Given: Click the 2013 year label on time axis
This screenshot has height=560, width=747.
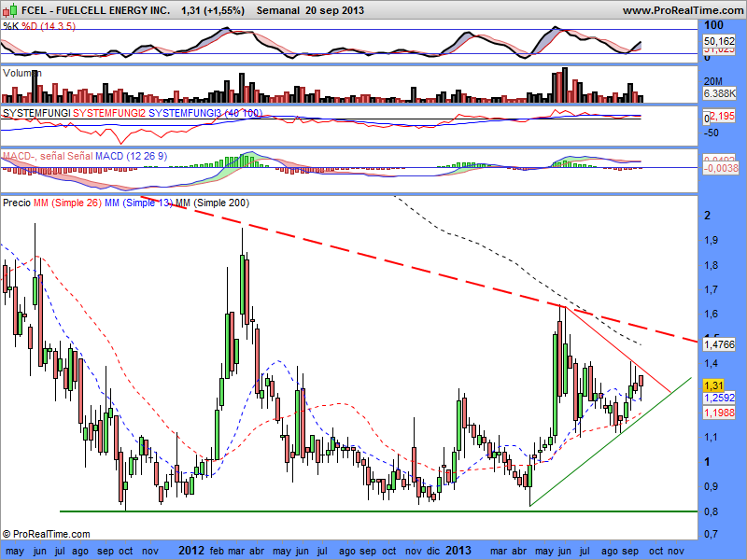Looking at the screenshot, I should point(458,551).
